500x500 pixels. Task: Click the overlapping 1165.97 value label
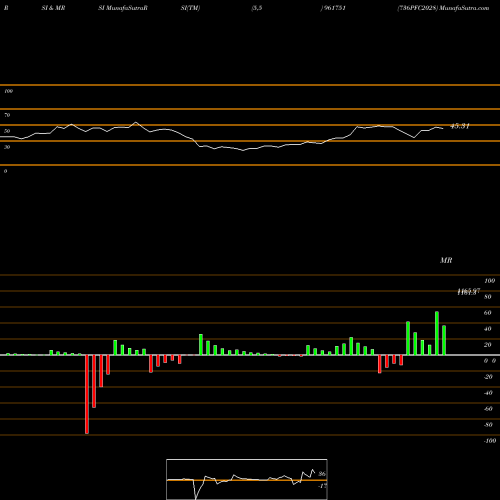click(x=468, y=292)
